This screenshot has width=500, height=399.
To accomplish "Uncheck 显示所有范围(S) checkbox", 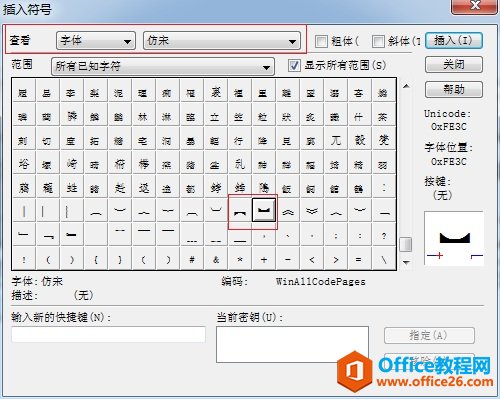I will pyautogui.click(x=294, y=65).
